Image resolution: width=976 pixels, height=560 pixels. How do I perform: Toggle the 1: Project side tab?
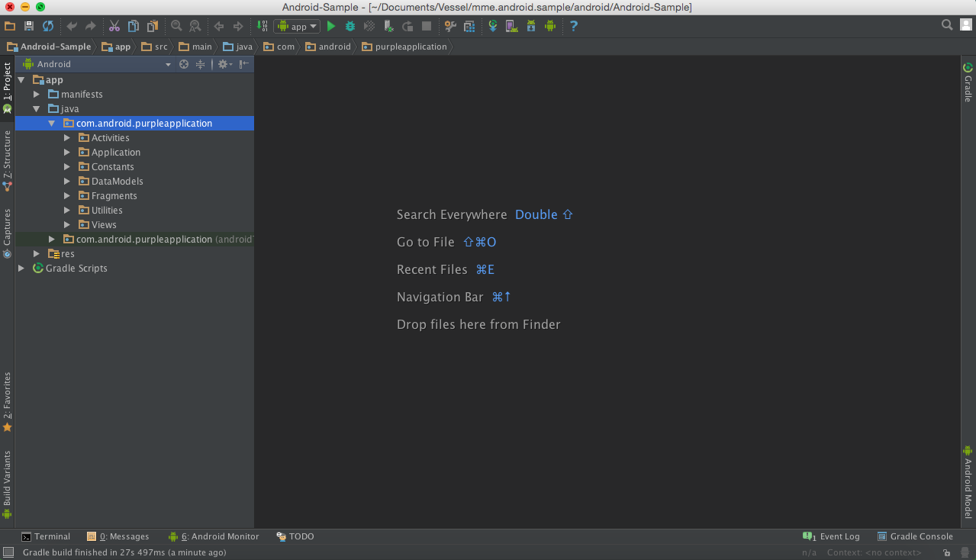[7, 87]
